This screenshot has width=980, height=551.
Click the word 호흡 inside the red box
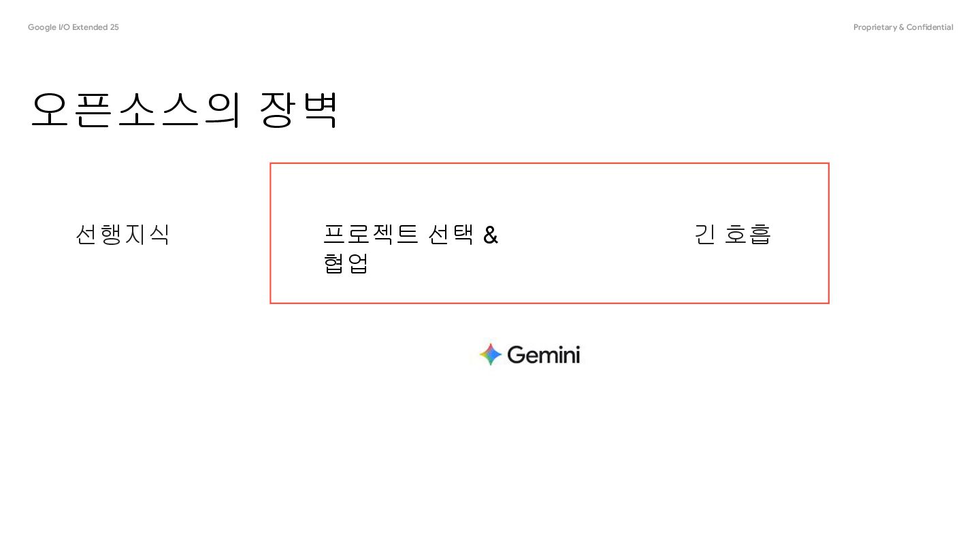tap(748, 235)
